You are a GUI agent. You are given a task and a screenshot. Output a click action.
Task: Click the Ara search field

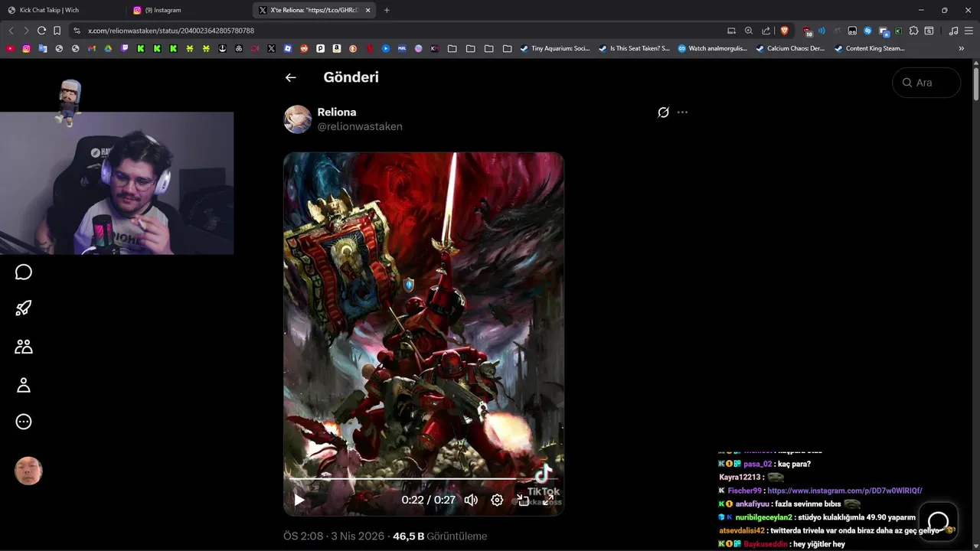pos(926,83)
